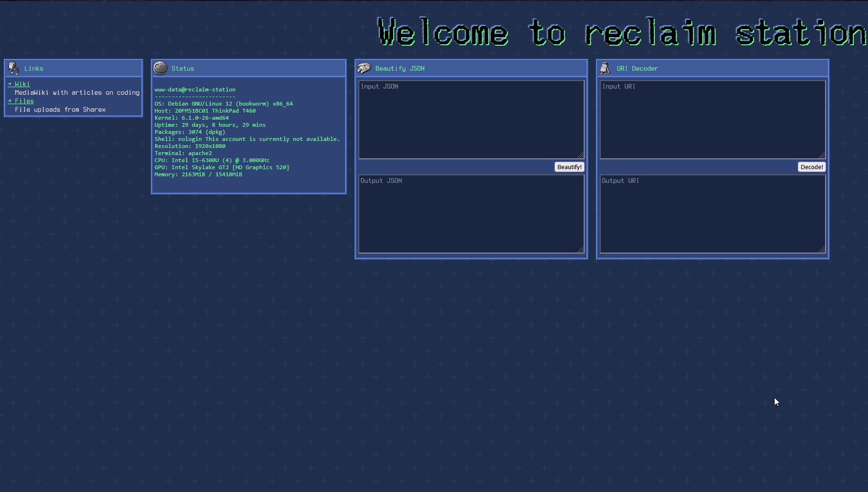Image resolution: width=868 pixels, height=492 pixels.
Task: Click the "Links" panel title
Action: (x=34, y=68)
